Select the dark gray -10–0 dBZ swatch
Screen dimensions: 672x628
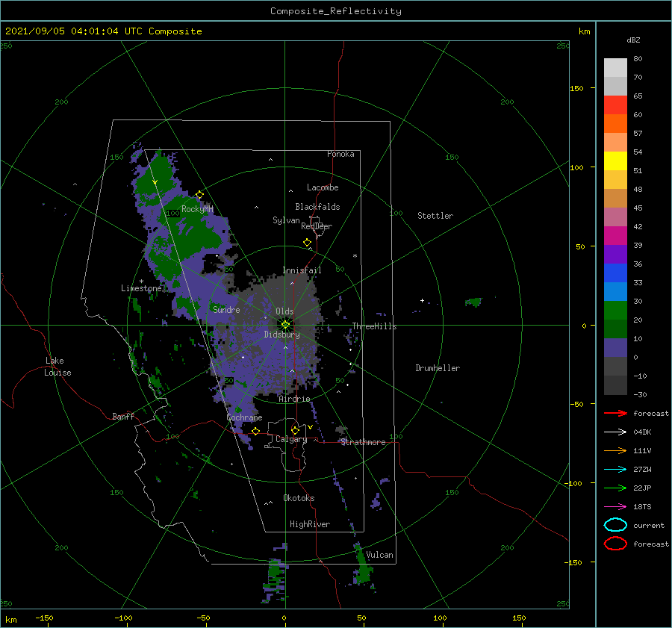[x=615, y=366]
